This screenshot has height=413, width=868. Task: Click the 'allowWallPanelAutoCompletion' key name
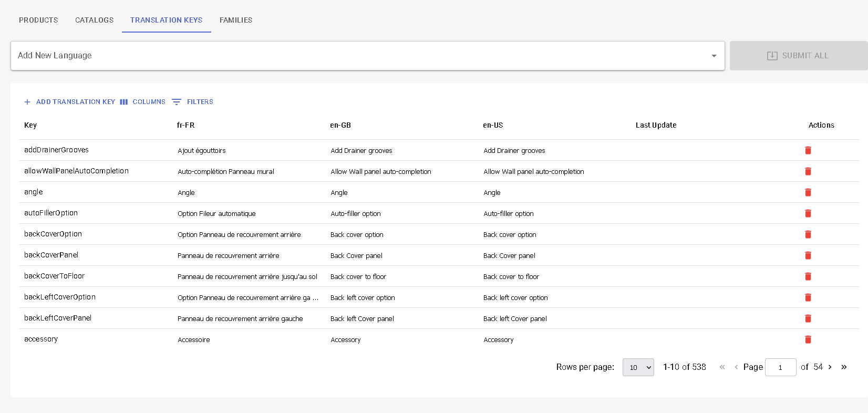click(76, 171)
